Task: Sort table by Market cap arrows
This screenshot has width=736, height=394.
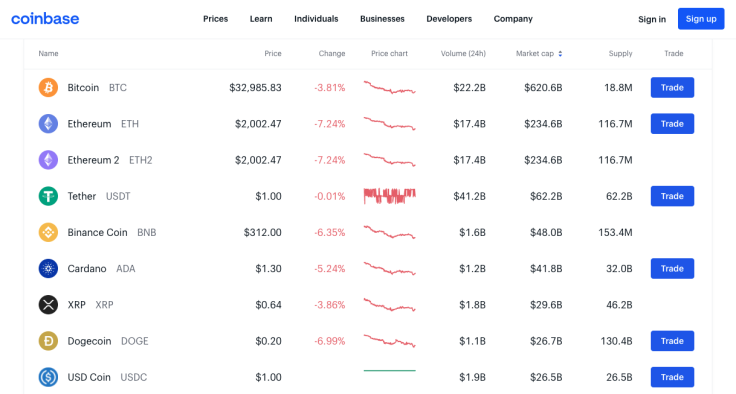Action: (560, 54)
